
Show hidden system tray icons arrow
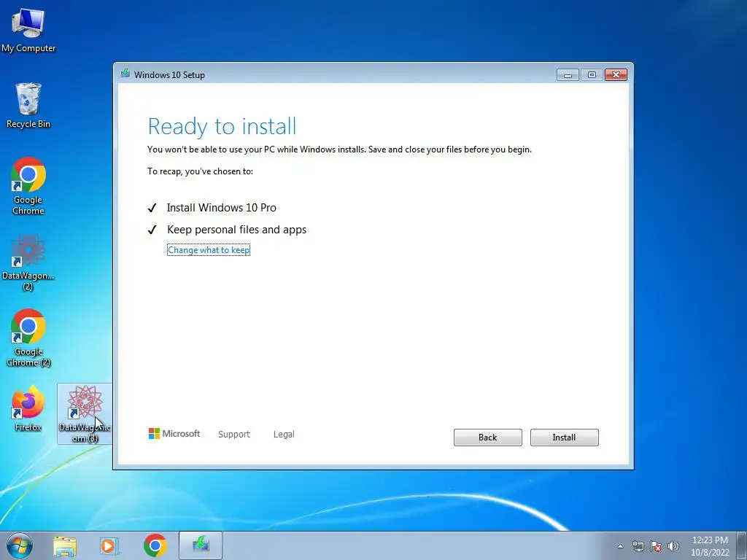point(620,546)
